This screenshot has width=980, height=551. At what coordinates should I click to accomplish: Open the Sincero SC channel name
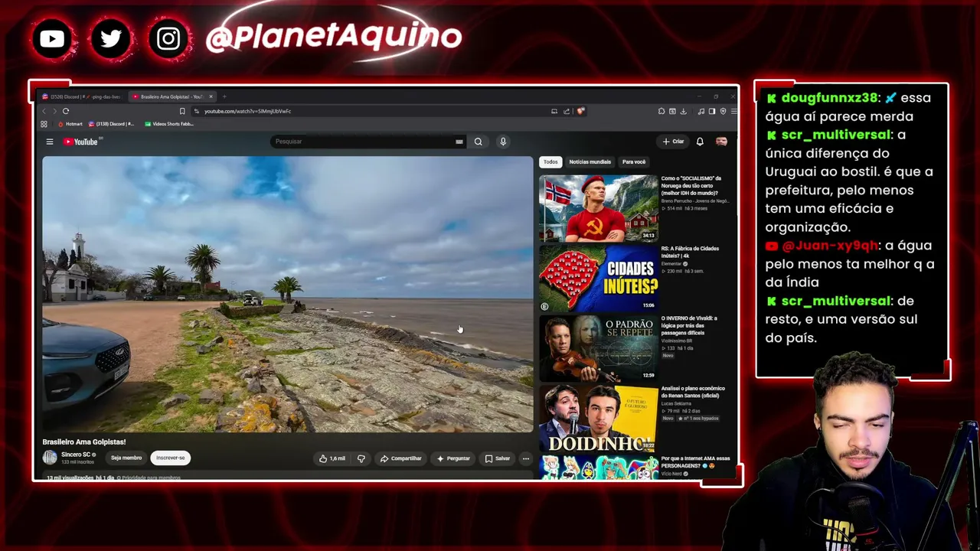point(77,455)
